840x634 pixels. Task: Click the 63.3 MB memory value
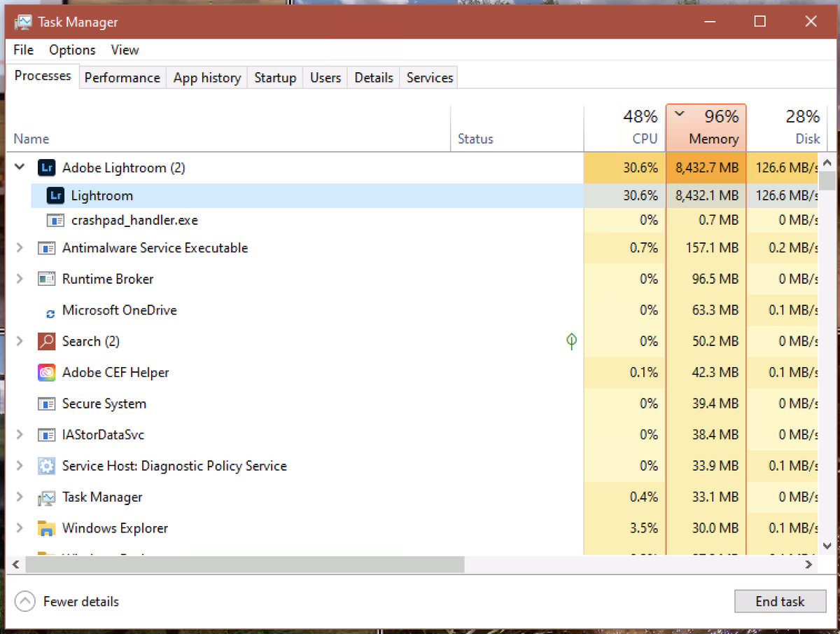(716, 310)
